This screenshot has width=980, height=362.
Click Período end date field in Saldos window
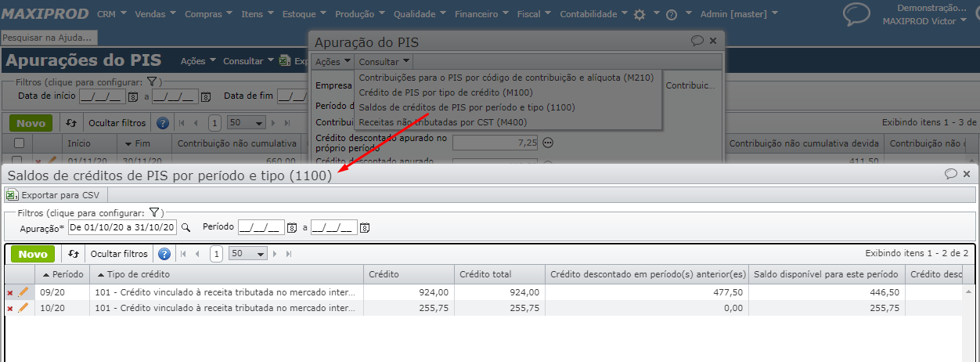333,227
